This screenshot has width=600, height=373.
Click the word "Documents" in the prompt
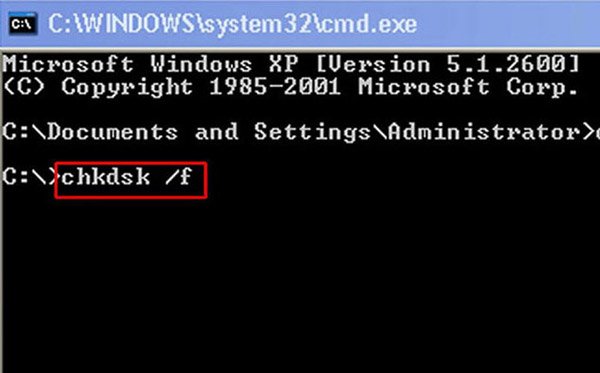112,132
